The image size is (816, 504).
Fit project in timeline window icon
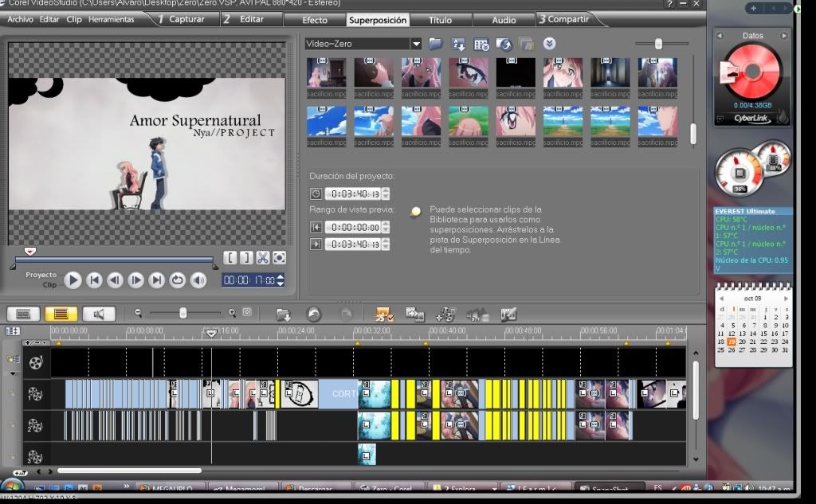(247, 312)
